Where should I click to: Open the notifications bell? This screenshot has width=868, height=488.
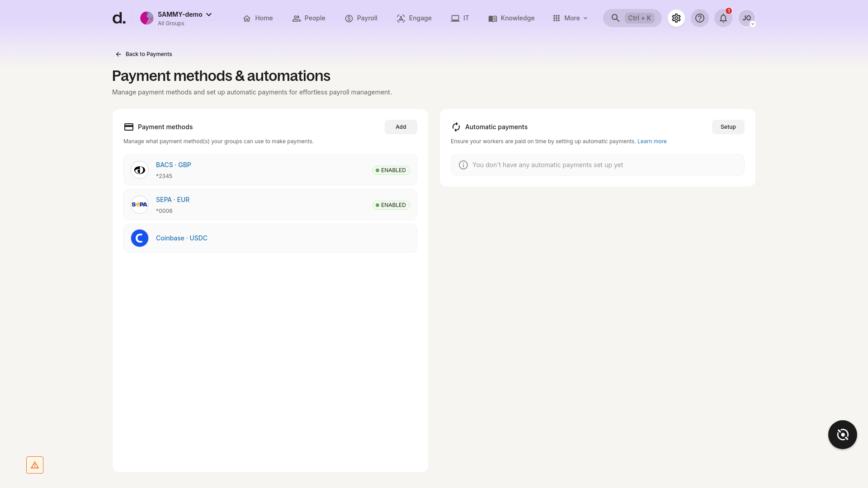(x=723, y=18)
